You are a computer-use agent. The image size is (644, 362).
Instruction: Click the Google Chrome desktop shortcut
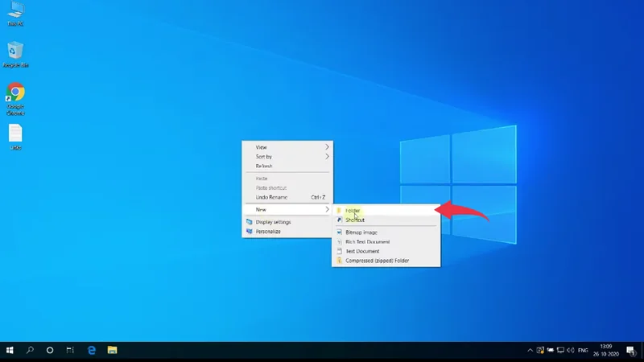click(15, 96)
